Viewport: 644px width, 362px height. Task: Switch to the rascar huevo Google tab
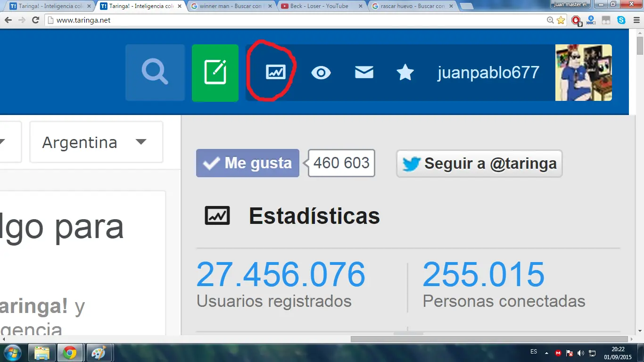point(412,6)
